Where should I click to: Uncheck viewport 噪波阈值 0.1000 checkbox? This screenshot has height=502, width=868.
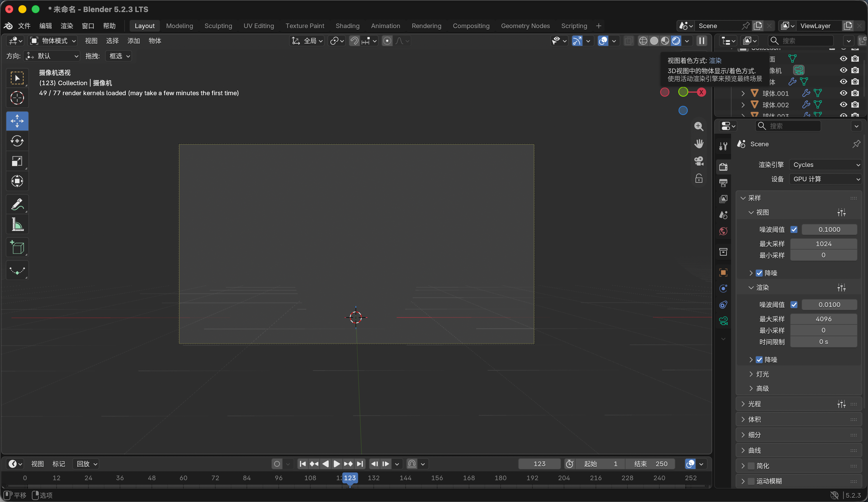click(x=794, y=229)
